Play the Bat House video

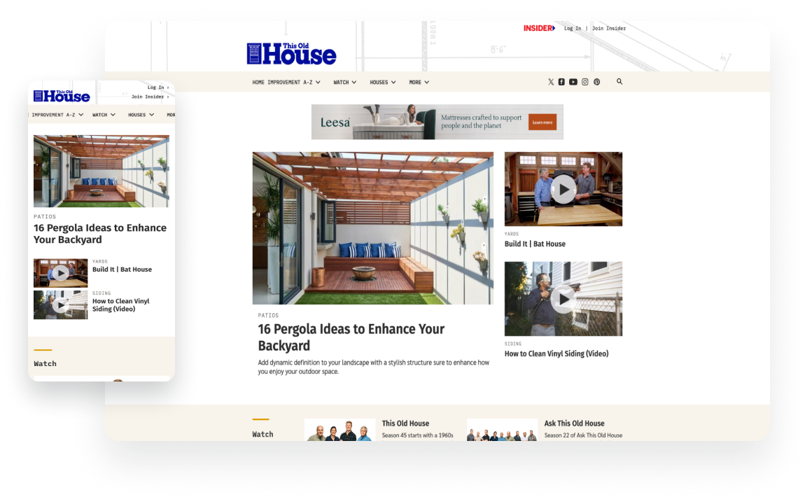[x=563, y=189]
